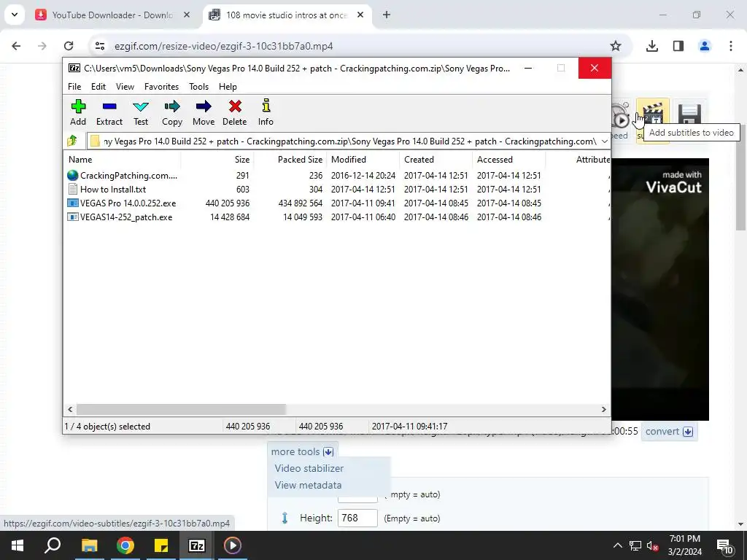Click Add subtitles to video tool icon
The image size is (747, 560).
click(653, 116)
